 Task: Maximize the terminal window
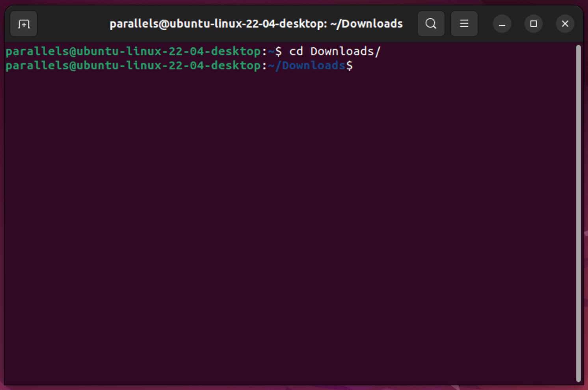(x=533, y=24)
